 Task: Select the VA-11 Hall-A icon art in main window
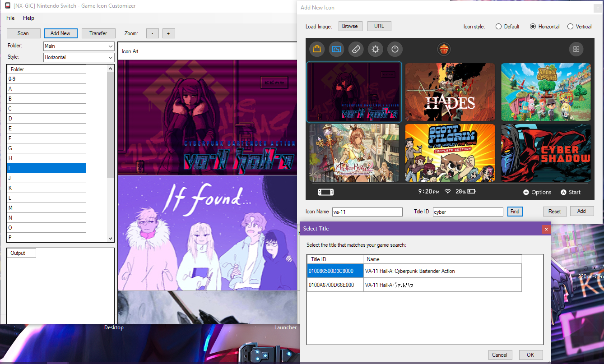click(207, 117)
